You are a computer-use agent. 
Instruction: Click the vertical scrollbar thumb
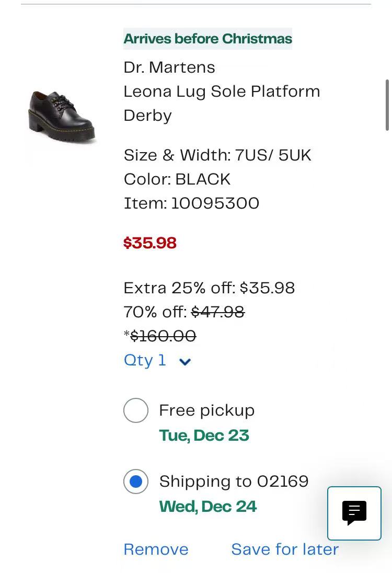(387, 105)
